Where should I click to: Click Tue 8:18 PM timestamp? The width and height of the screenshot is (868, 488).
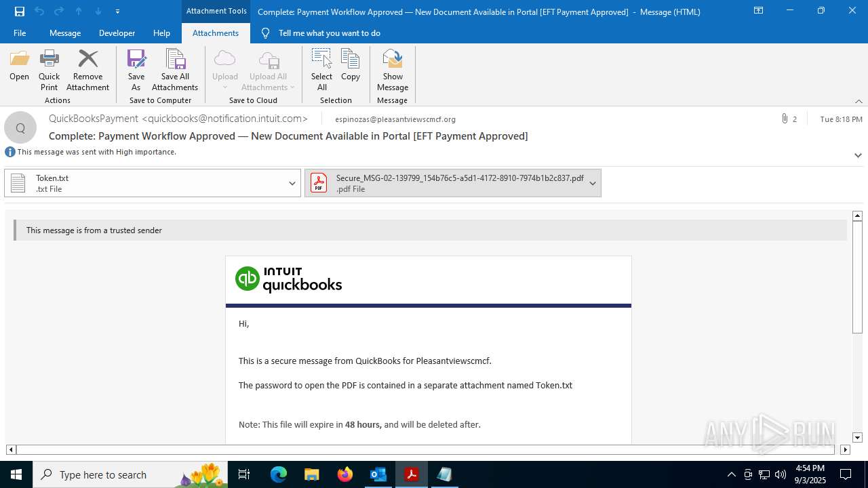tap(841, 119)
